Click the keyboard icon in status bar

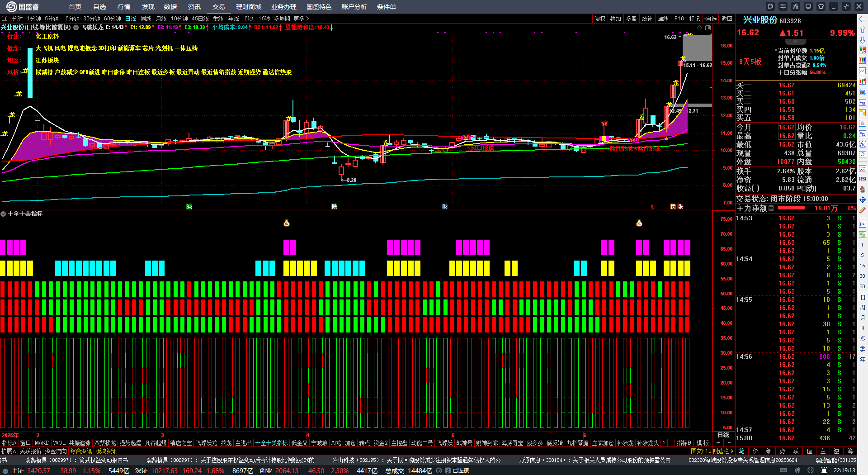[x=783, y=470]
